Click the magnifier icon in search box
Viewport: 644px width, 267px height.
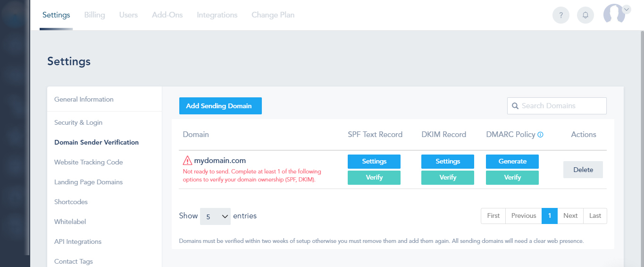pyautogui.click(x=515, y=106)
